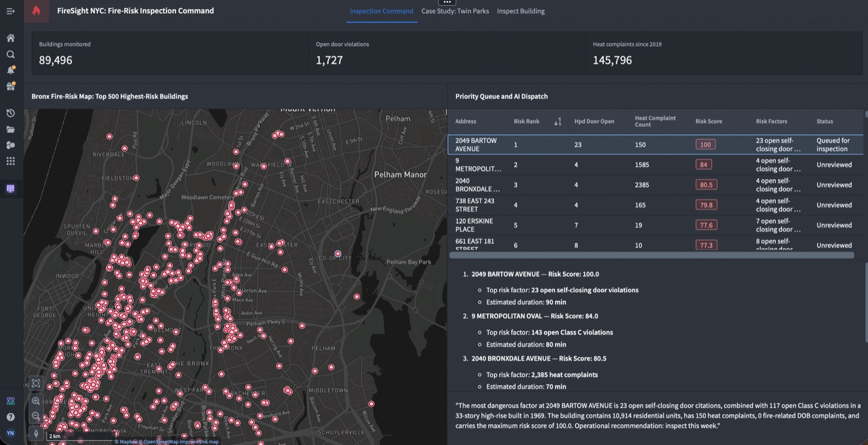Click Priority Queue and AI Dispatch heading
This screenshot has height=445, width=868.
[501, 96]
